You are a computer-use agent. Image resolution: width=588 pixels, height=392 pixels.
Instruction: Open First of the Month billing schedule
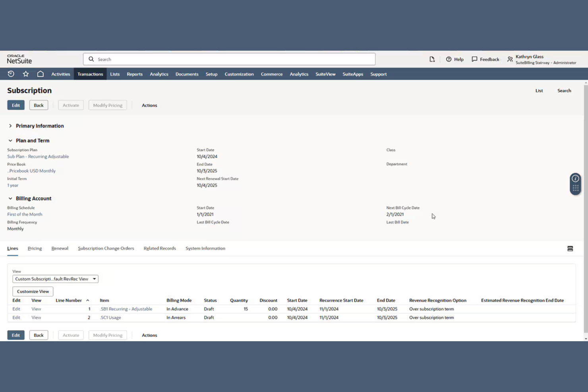point(25,214)
